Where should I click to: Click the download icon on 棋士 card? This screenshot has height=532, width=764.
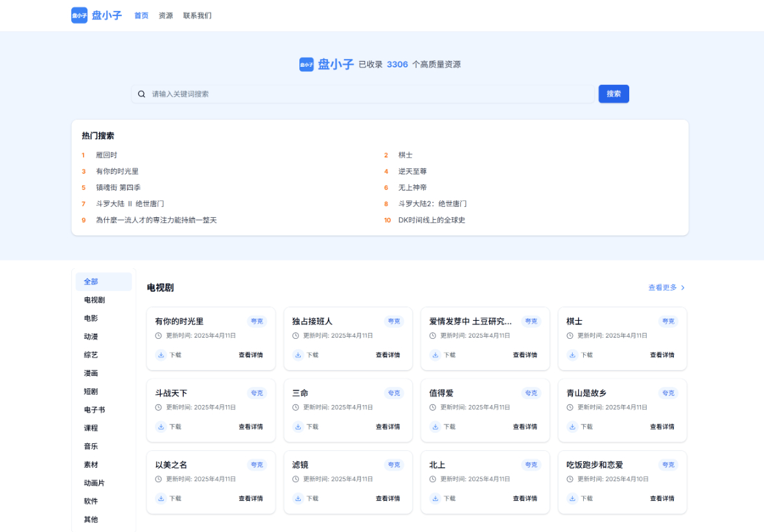(x=572, y=354)
